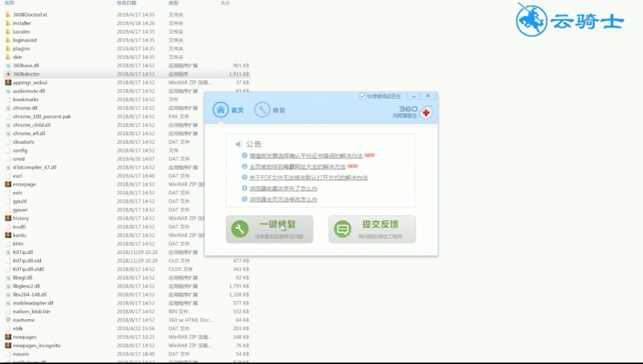This screenshot has width=643, height=364.
Task: Select the chrome_elf.dll file name
Action: point(29,133)
